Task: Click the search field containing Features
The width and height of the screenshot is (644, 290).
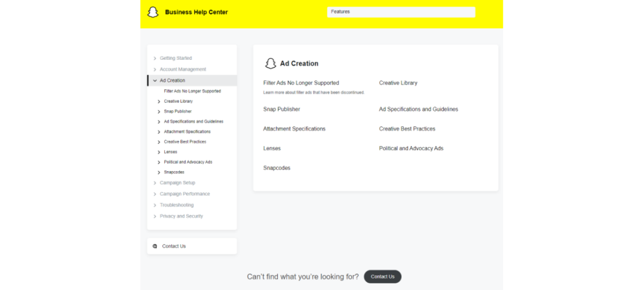Action: [x=401, y=12]
